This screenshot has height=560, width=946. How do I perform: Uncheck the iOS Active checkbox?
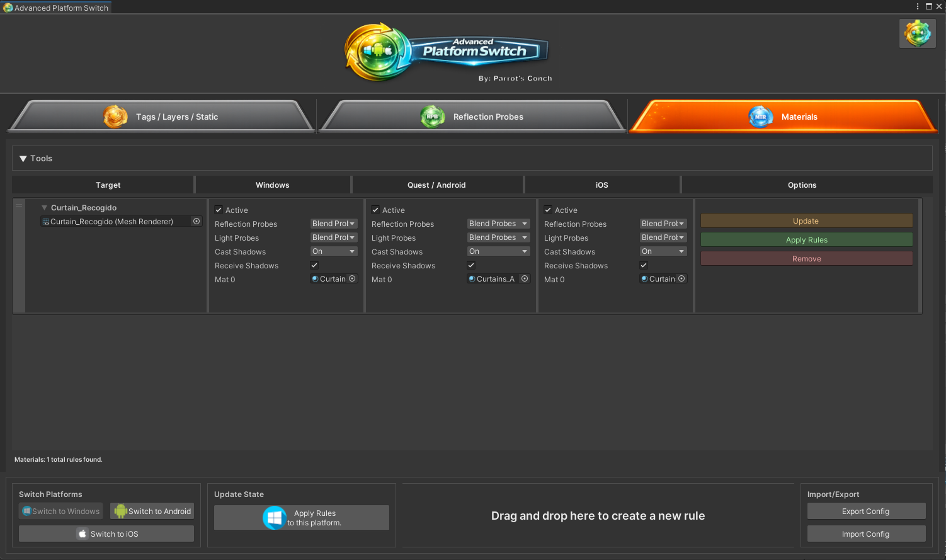[x=548, y=210]
